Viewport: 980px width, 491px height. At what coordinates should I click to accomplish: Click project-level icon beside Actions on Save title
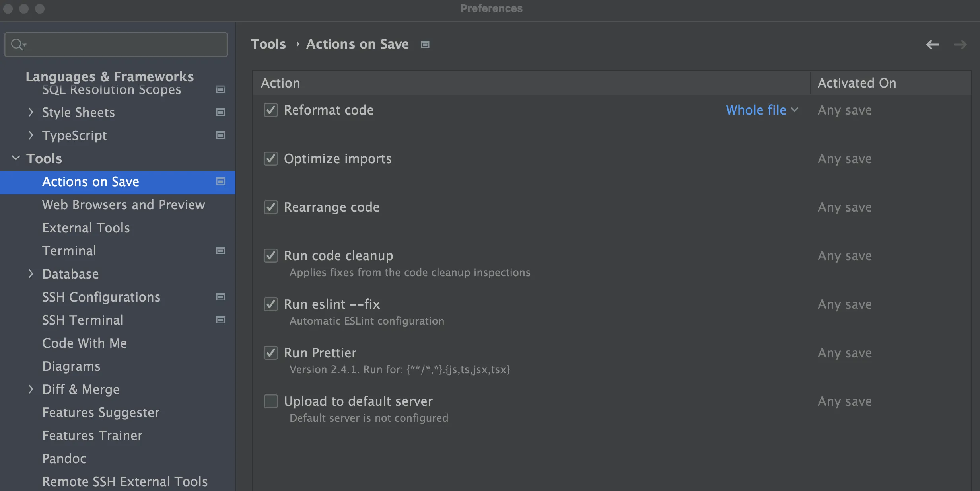pyautogui.click(x=425, y=45)
